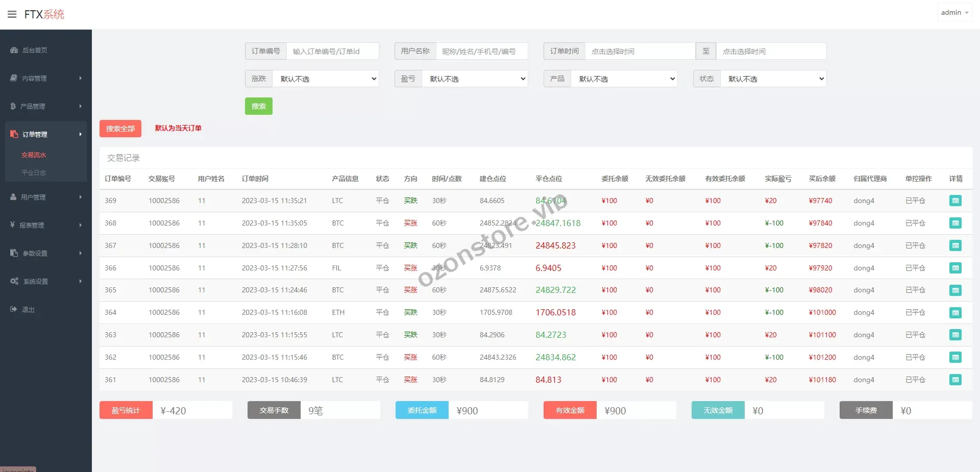View details icon for order 361
This screenshot has width=980, height=472.
955,380
